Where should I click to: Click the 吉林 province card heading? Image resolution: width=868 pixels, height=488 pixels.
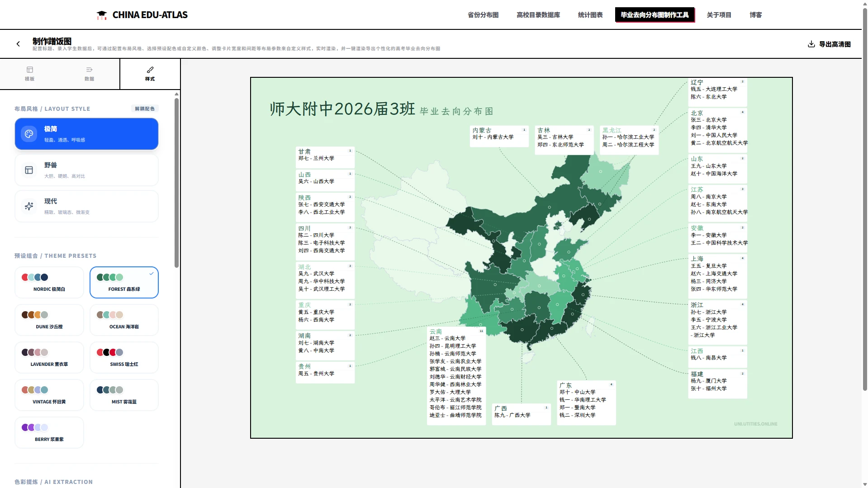click(x=544, y=130)
